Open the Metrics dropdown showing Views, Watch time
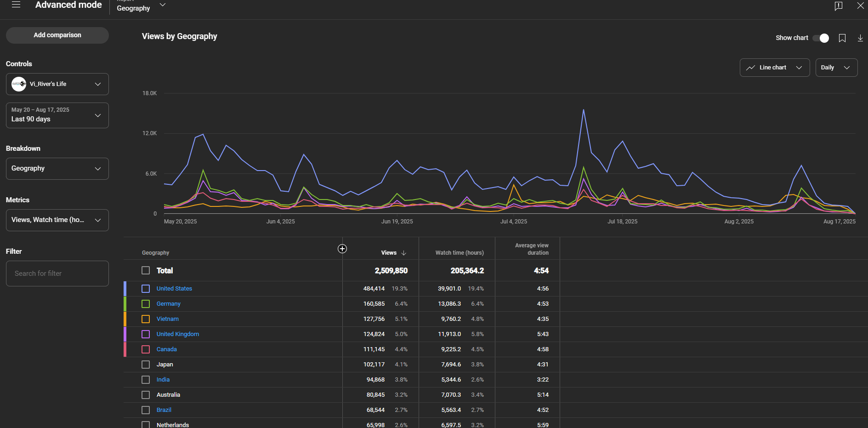Screen dimensions: 868x428 [57, 220]
